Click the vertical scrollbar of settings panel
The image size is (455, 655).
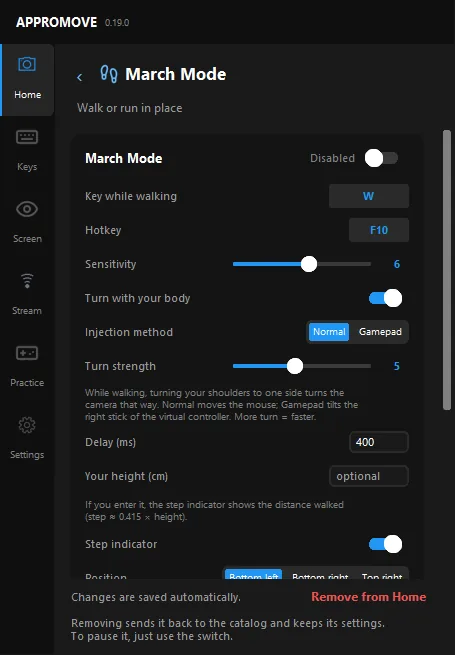[x=447, y=270]
